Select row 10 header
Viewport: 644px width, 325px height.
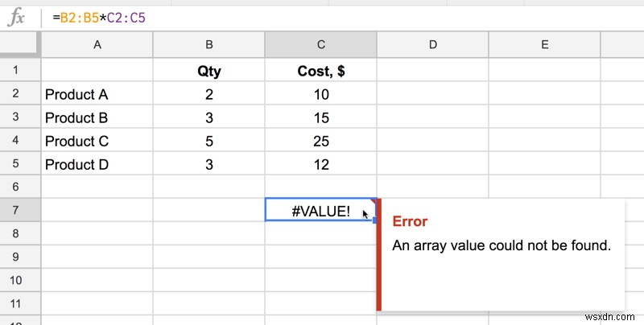21,280
